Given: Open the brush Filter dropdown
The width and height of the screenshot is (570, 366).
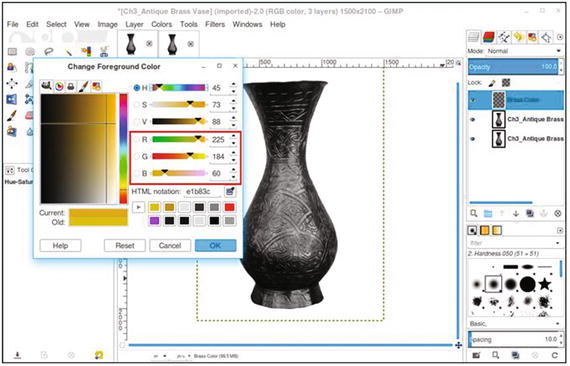Looking at the screenshot, I should coord(515,243).
